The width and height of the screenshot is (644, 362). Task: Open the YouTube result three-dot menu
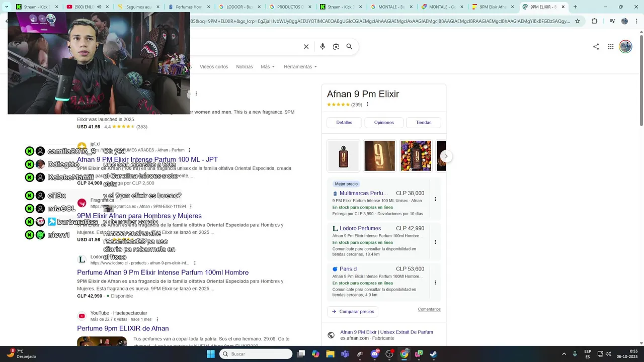[x=157, y=319]
